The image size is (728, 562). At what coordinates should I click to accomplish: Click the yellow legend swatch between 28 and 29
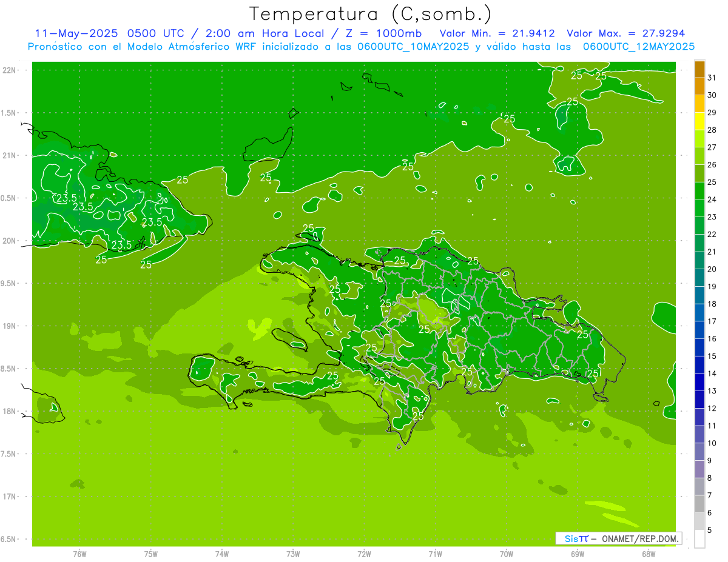coord(699,121)
